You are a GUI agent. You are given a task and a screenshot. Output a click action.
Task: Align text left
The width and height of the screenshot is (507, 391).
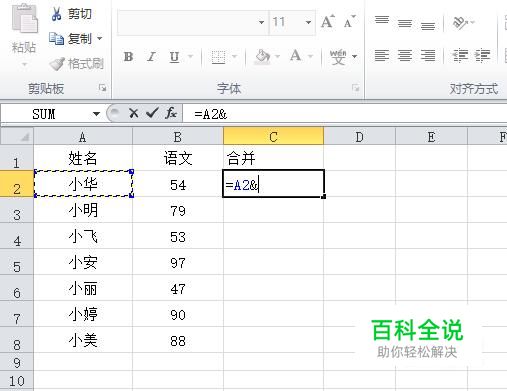point(382,55)
